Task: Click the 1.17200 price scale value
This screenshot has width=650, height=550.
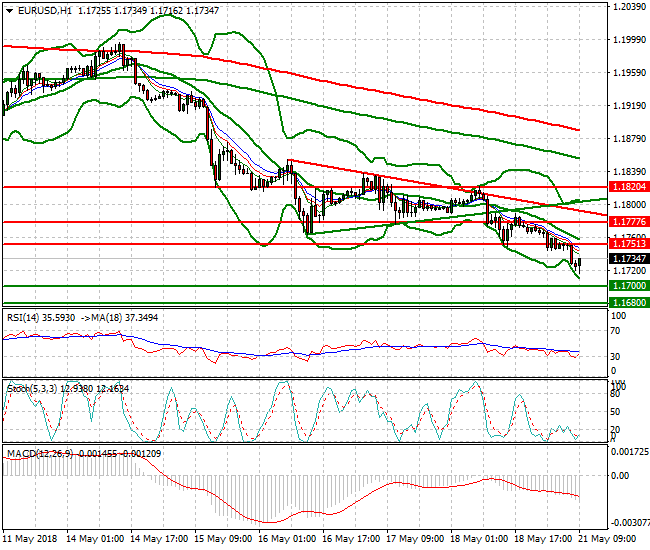Action: coord(629,271)
